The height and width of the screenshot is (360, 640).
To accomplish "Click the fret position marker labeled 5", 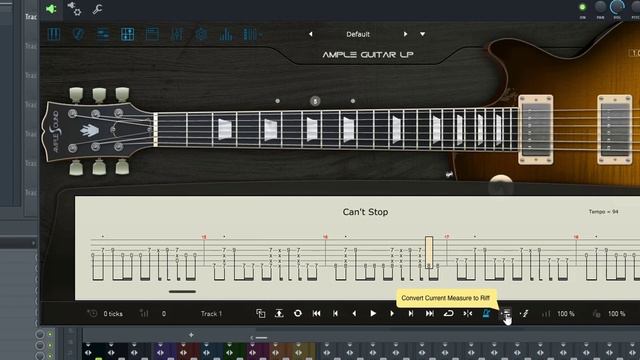I will (x=315, y=101).
